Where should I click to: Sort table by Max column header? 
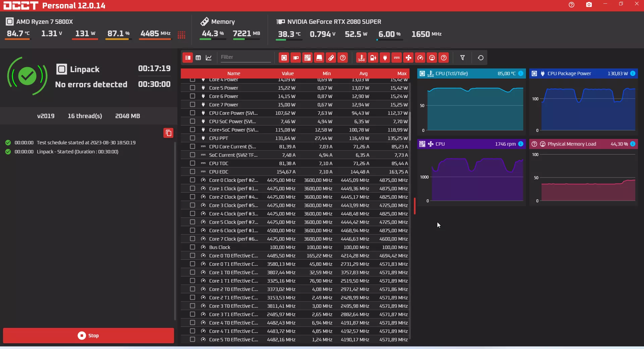(402, 73)
